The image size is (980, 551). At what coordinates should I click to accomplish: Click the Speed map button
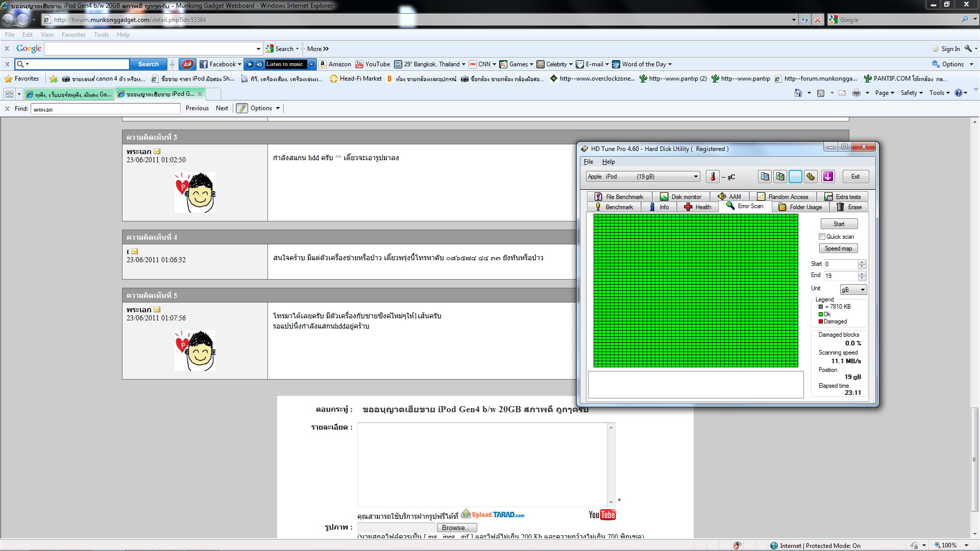click(838, 248)
